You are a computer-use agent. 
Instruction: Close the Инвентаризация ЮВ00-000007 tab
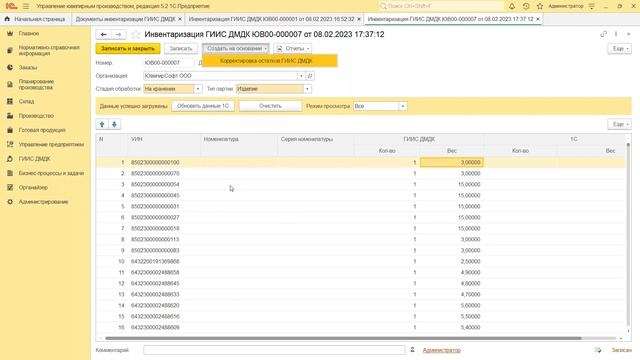coord(538,19)
